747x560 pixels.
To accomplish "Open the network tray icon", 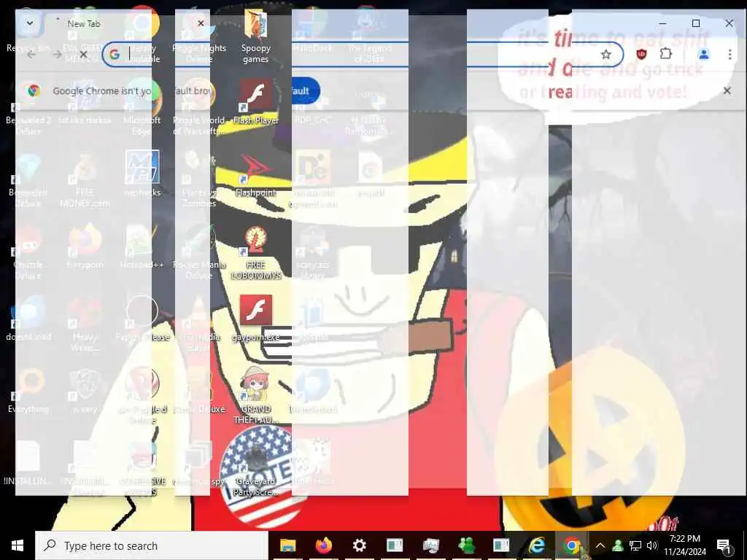I will 635,545.
